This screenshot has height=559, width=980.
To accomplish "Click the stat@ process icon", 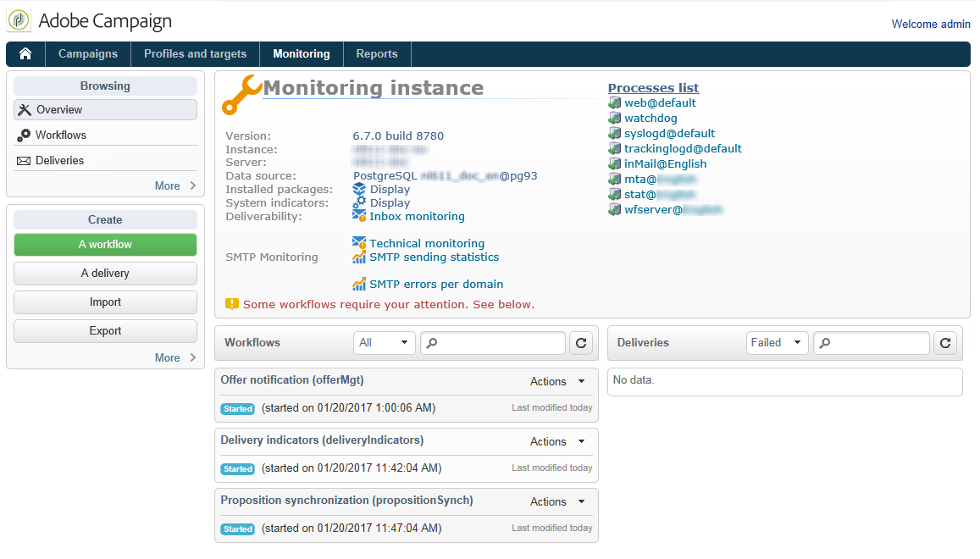I will (x=614, y=195).
